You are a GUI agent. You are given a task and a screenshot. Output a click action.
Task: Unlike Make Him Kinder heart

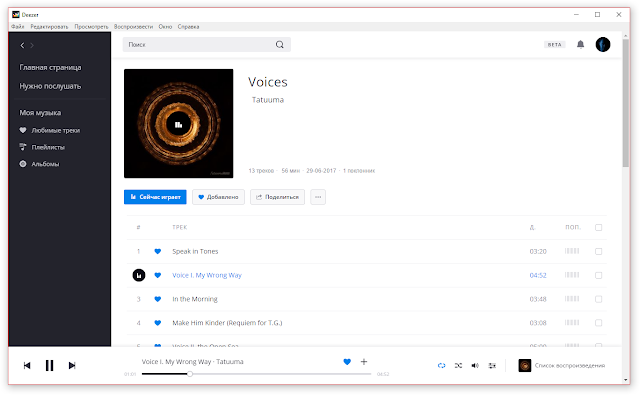(x=158, y=323)
